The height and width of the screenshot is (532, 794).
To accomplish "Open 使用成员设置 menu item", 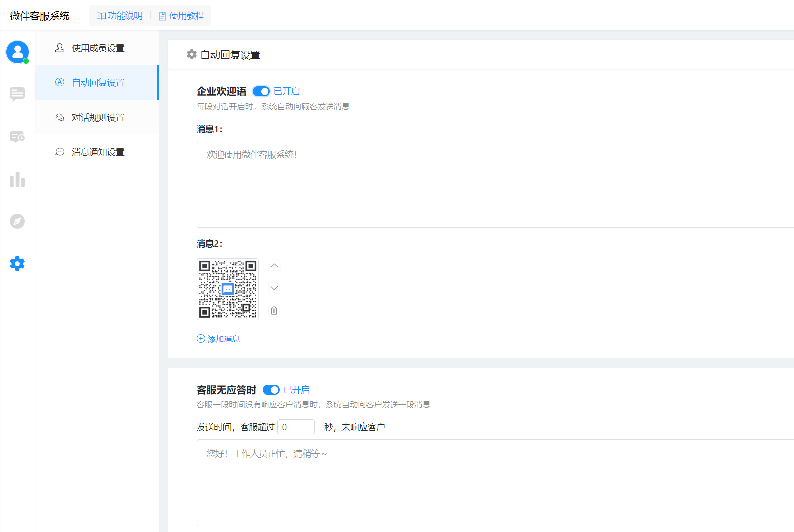I will (x=97, y=48).
